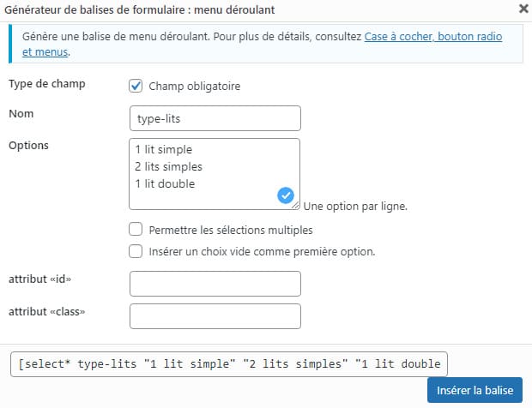
Task: Check Insérer un choix vide comme première option
Action: tap(136, 251)
